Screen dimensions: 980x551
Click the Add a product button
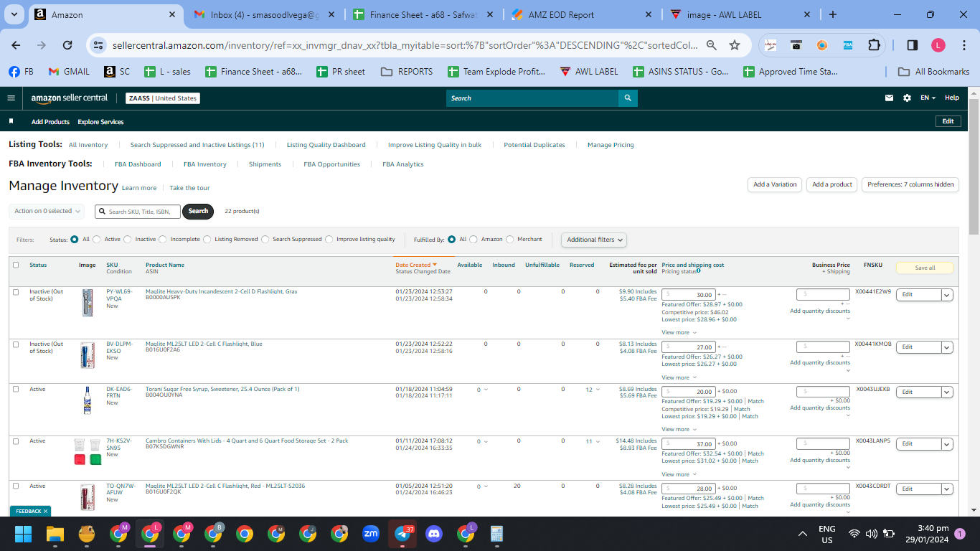click(832, 184)
